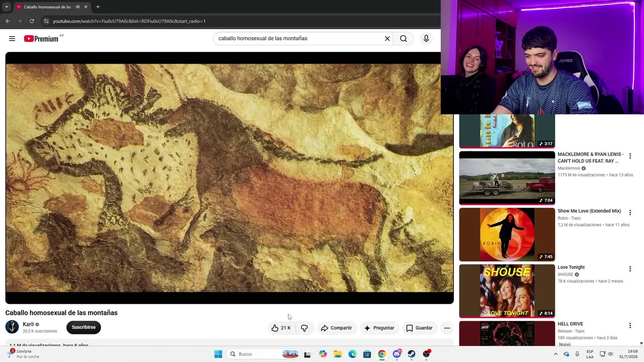Open File Explorer from the taskbar
This screenshot has width=644, height=362.
point(338,354)
